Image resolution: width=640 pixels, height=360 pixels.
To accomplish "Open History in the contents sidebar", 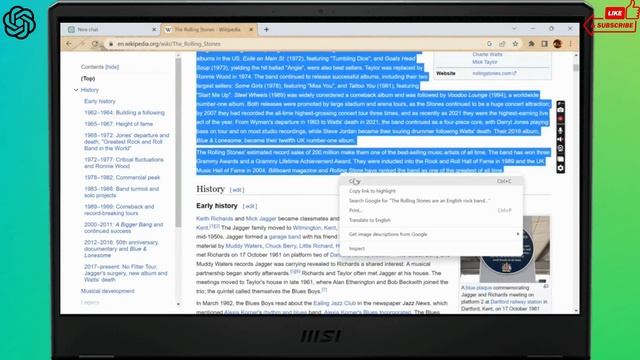I will point(89,90).
